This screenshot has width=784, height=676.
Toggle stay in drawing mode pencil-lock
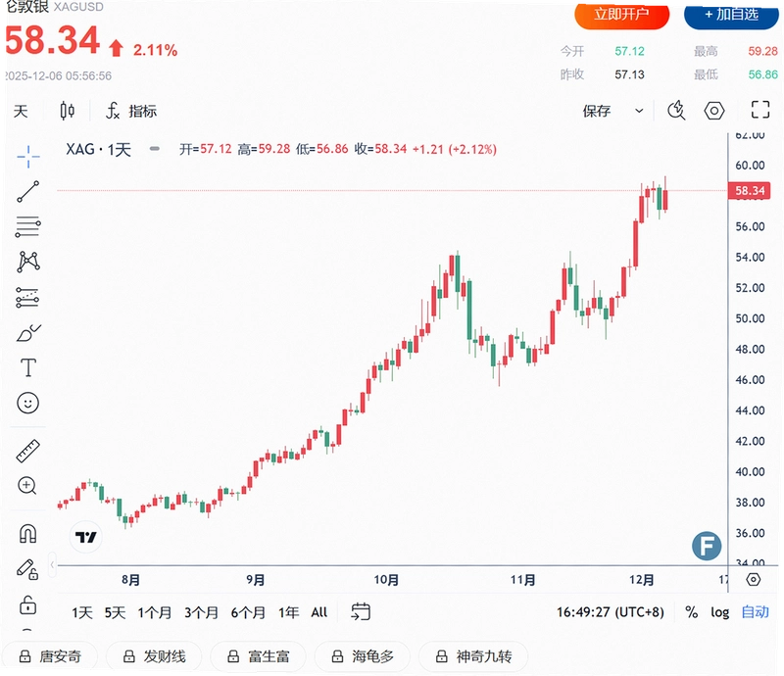[28, 569]
